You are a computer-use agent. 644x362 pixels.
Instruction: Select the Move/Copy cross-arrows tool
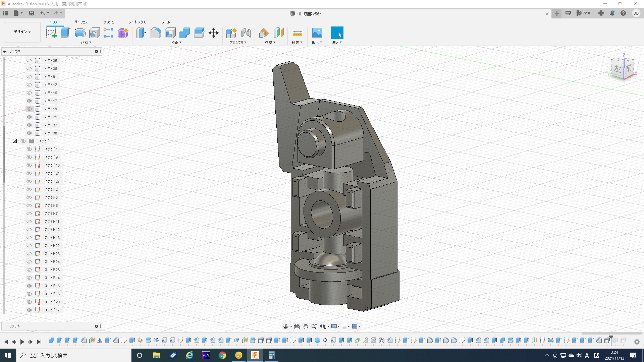pyautogui.click(x=213, y=33)
